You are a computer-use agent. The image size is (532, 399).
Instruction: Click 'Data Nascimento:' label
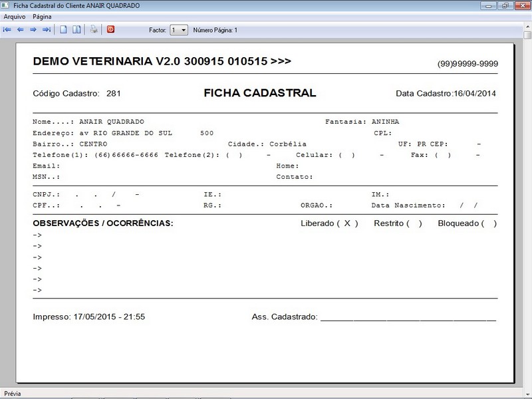[408, 205]
